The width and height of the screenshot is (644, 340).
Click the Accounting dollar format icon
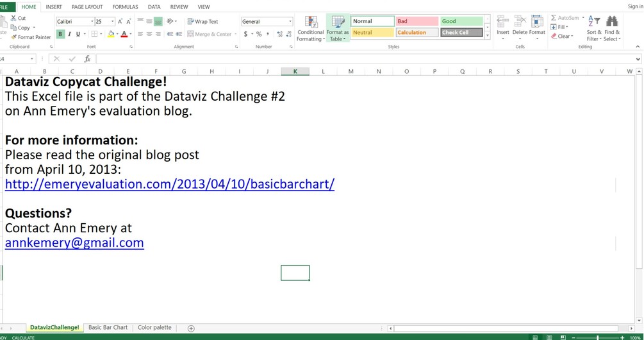coord(245,34)
